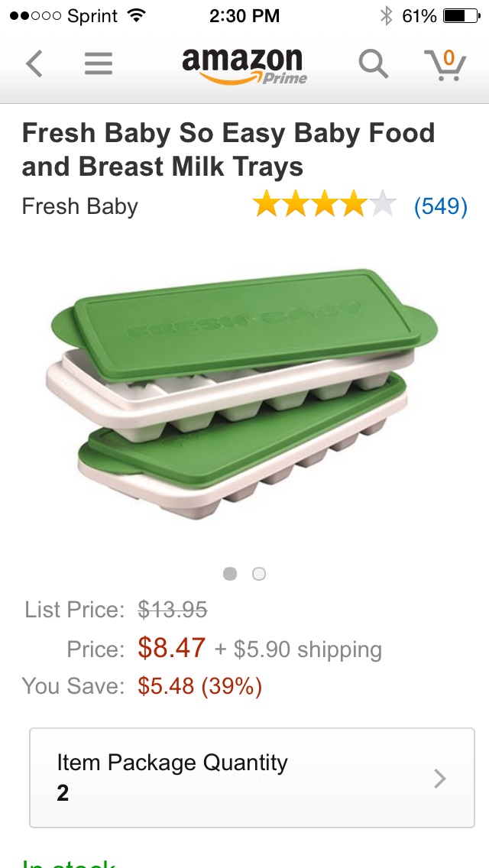The image size is (489, 868).
Task: Tap the battery indicator icon
Action: (461, 15)
